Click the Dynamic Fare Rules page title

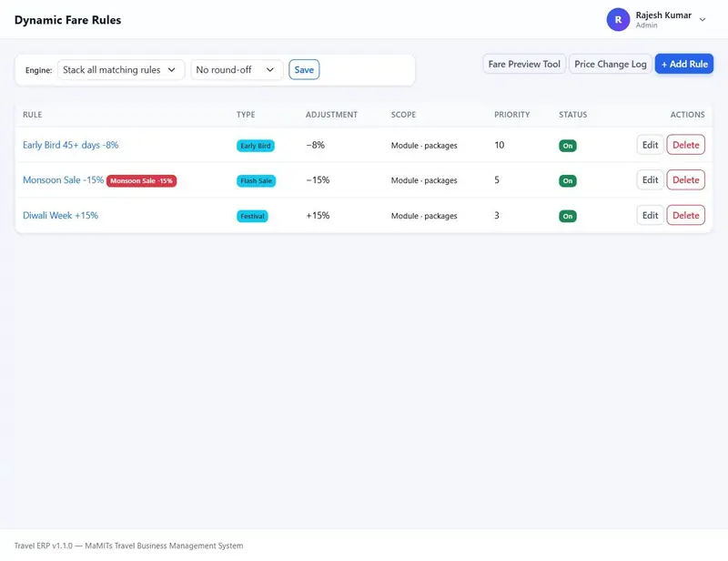67,20
